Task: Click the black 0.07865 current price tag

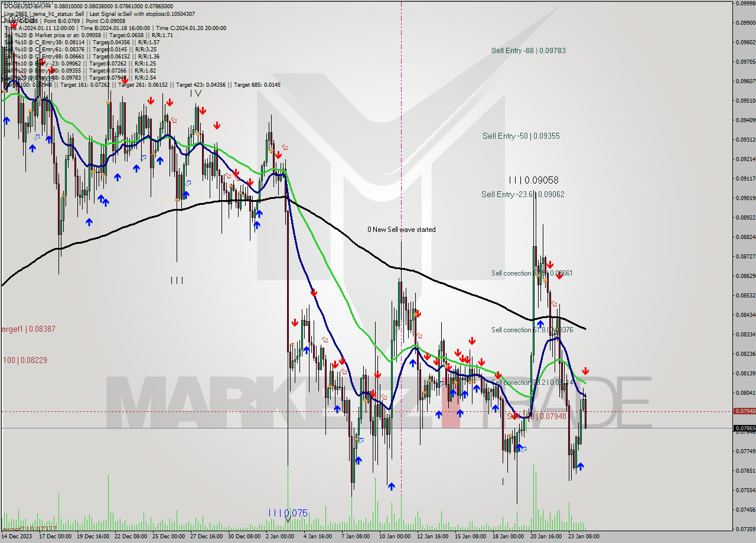Action: tap(744, 428)
